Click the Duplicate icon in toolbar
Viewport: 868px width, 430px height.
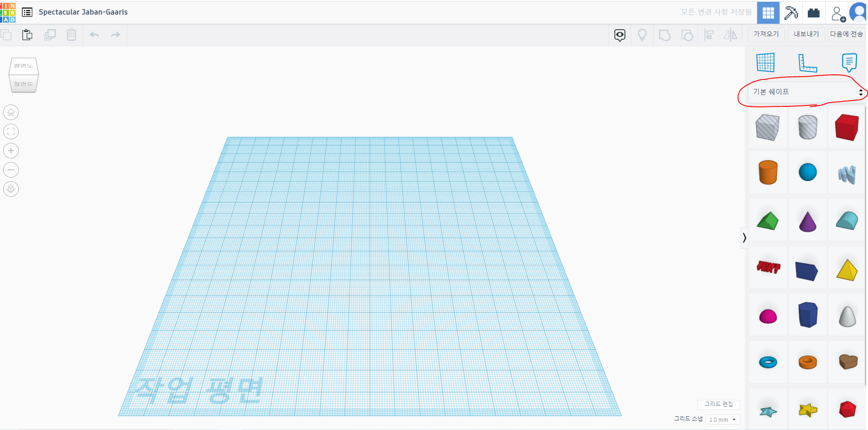coord(50,35)
